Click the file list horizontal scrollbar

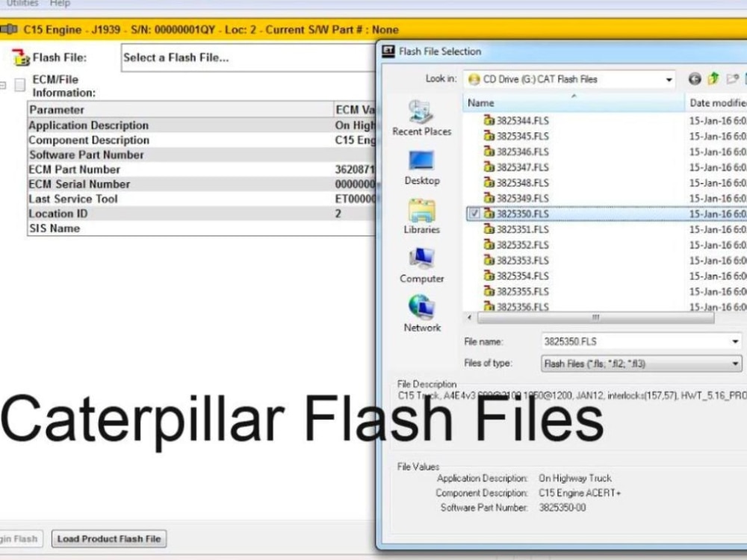(x=595, y=317)
